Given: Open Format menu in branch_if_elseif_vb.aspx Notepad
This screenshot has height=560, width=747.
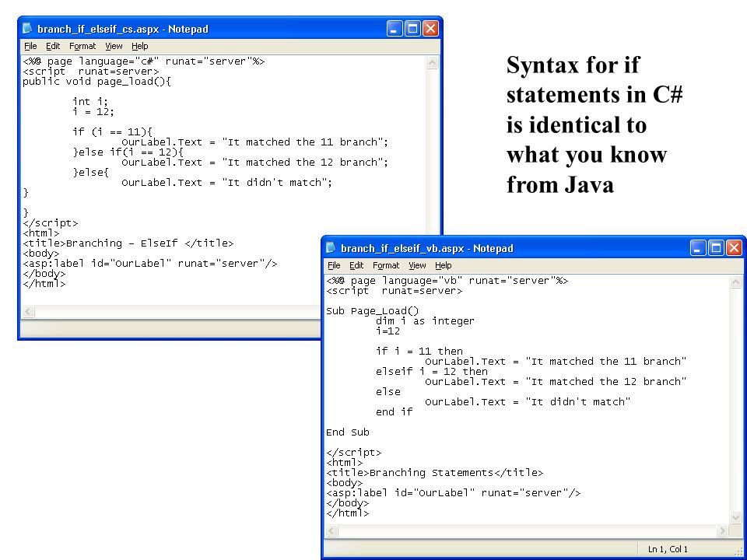Looking at the screenshot, I should pos(386,265).
